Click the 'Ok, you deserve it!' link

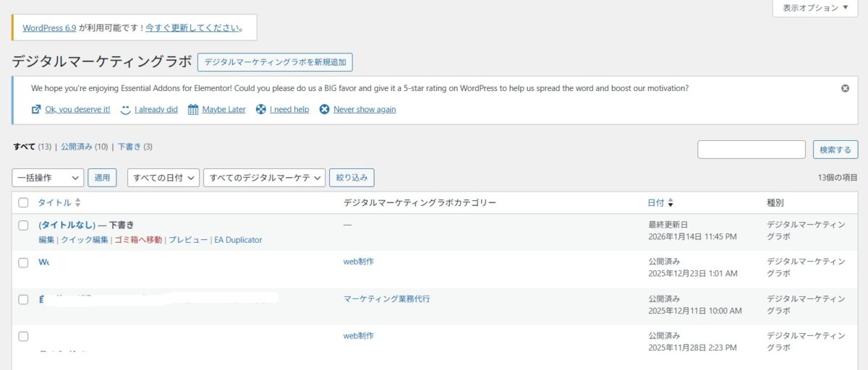tap(77, 110)
